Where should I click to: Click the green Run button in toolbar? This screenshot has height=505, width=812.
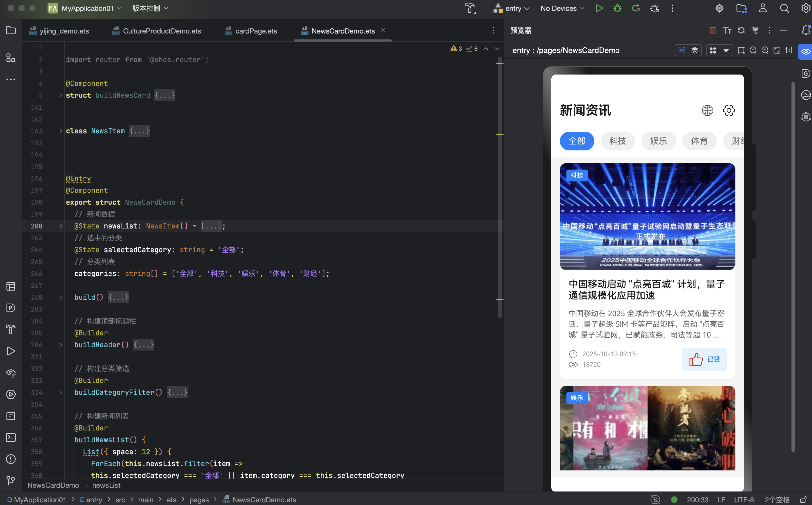click(599, 8)
